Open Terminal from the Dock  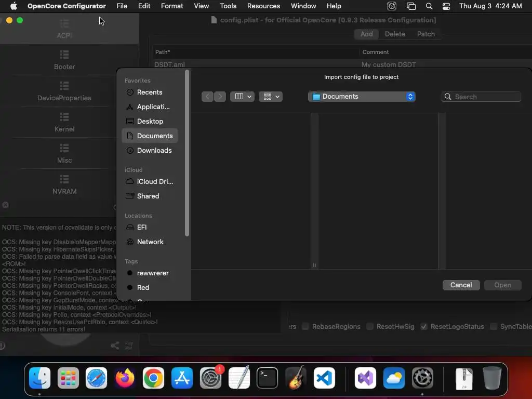(268, 378)
